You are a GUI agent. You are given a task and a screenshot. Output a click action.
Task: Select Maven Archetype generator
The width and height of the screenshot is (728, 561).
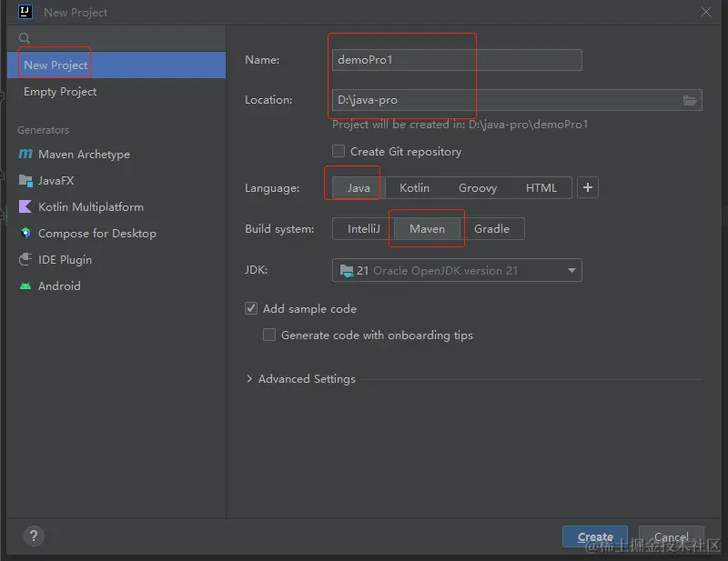[116, 154]
